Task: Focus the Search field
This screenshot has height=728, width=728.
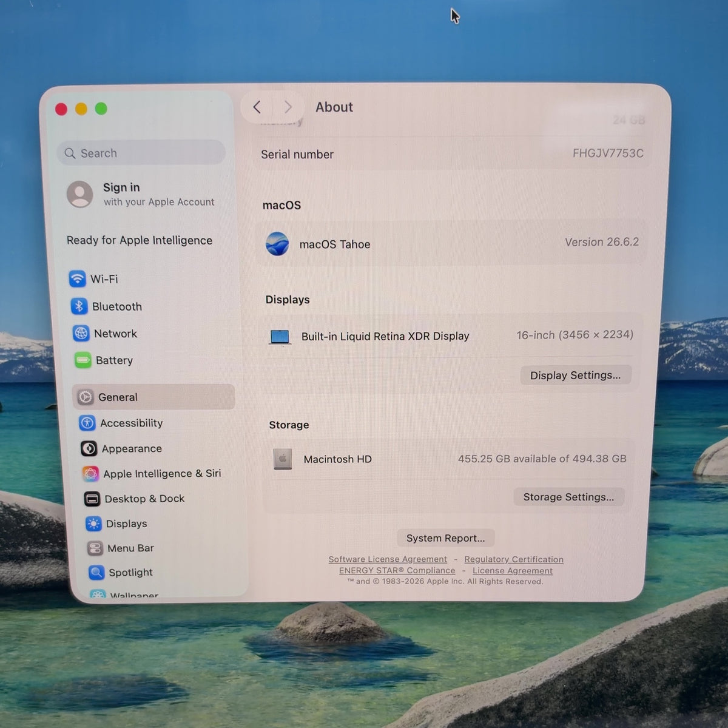Action: pos(141,153)
